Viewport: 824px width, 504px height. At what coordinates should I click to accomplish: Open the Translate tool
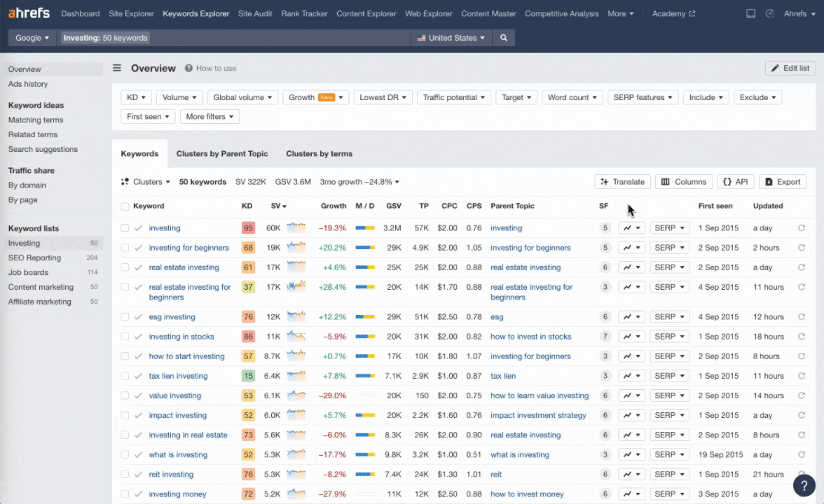point(622,181)
